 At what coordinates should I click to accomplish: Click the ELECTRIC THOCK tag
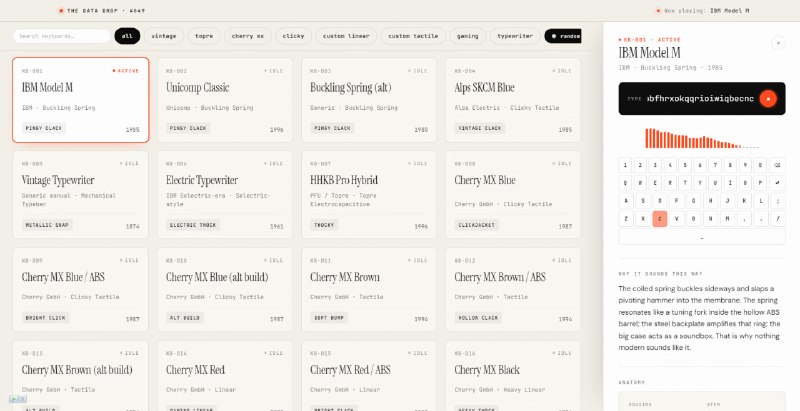tap(193, 225)
